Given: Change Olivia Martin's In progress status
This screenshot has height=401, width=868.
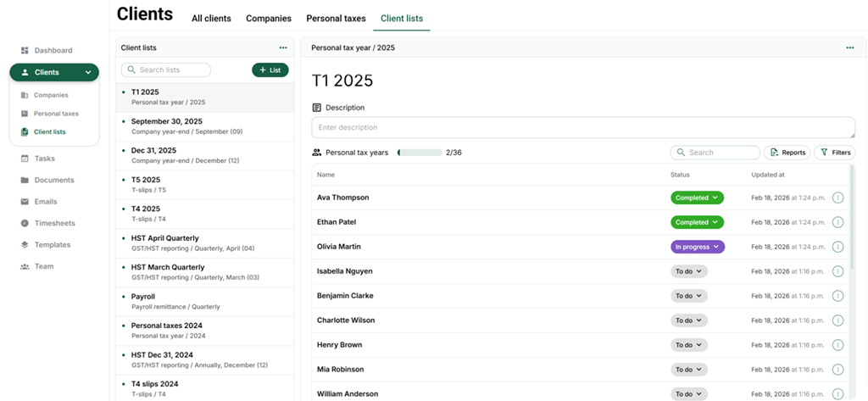Looking at the screenshot, I should [698, 248].
